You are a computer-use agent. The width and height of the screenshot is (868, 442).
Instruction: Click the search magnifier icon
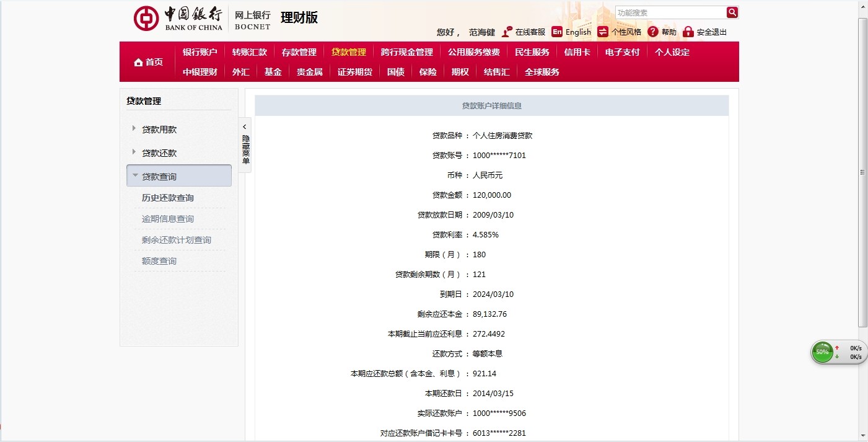[x=732, y=12]
